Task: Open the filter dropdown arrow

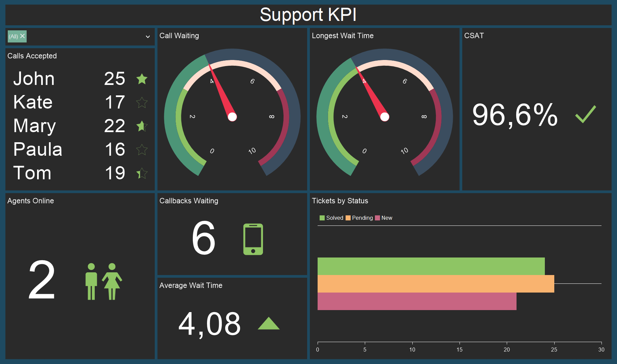Action: (x=148, y=36)
